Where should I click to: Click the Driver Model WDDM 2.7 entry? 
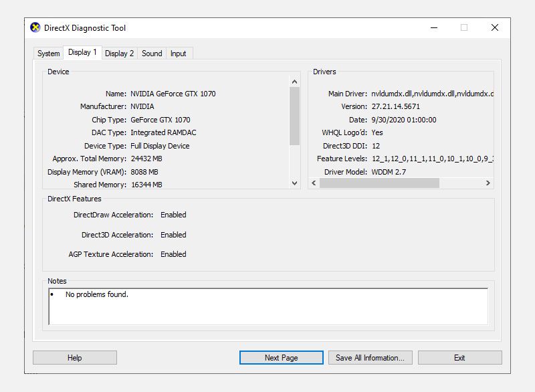pyautogui.click(x=364, y=173)
